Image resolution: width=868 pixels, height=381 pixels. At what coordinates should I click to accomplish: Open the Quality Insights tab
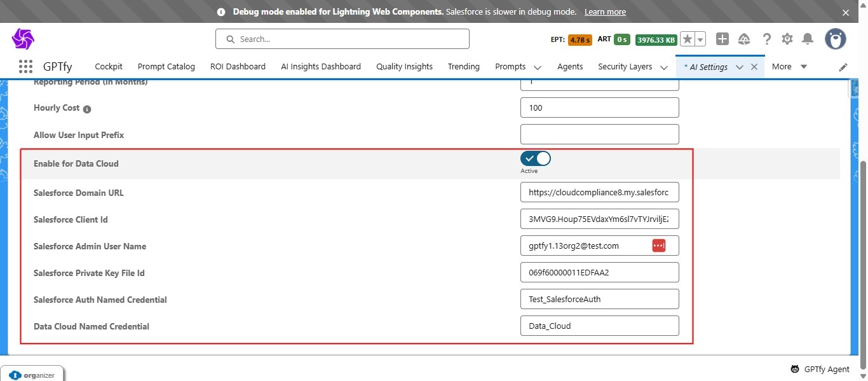pyautogui.click(x=404, y=66)
